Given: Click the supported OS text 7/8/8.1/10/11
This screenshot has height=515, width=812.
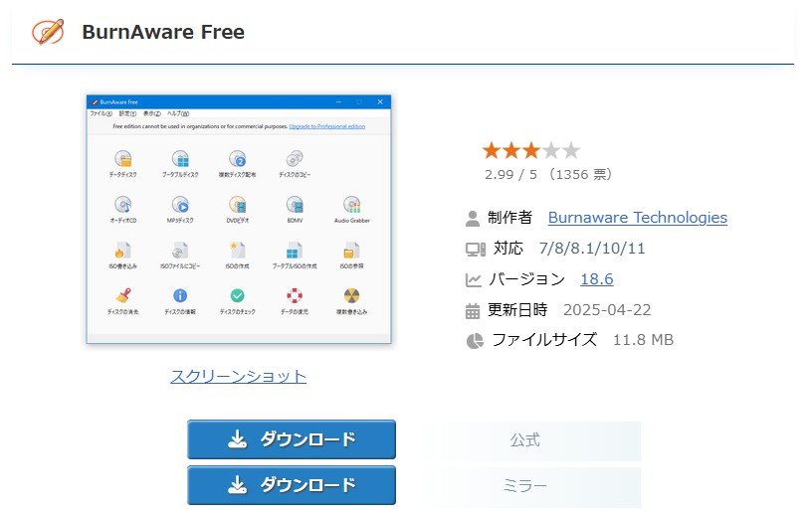Looking at the screenshot, I should 592,249.
